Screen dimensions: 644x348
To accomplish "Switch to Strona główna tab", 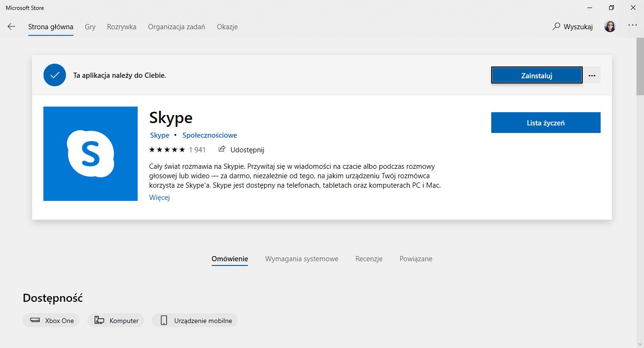I will [50, 27].
